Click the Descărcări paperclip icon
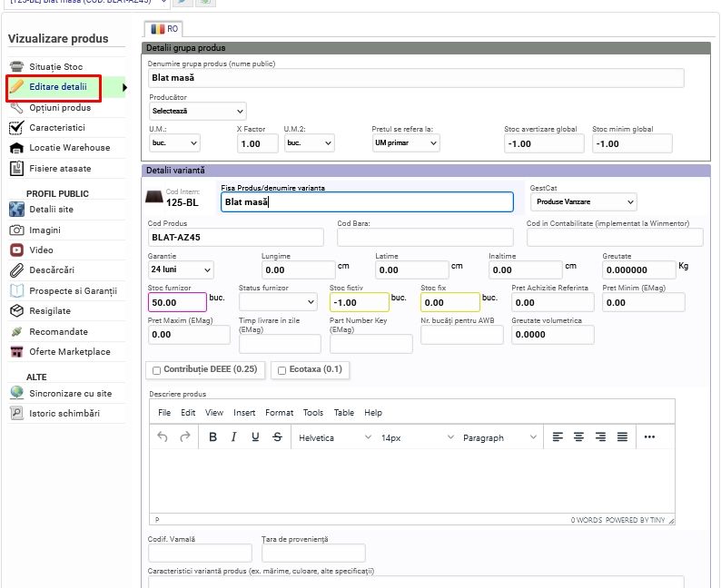This screenshot has width=721, height=588. [16, 270]
